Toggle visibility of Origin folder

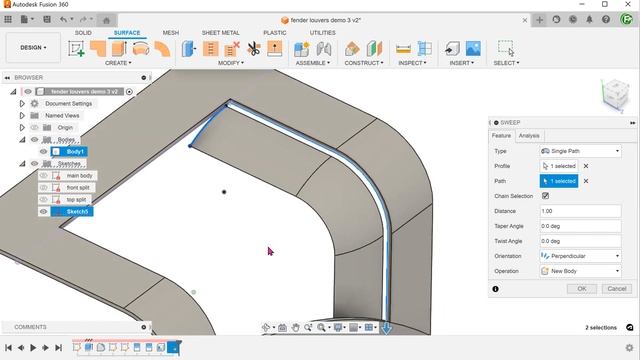pos(35,128)
